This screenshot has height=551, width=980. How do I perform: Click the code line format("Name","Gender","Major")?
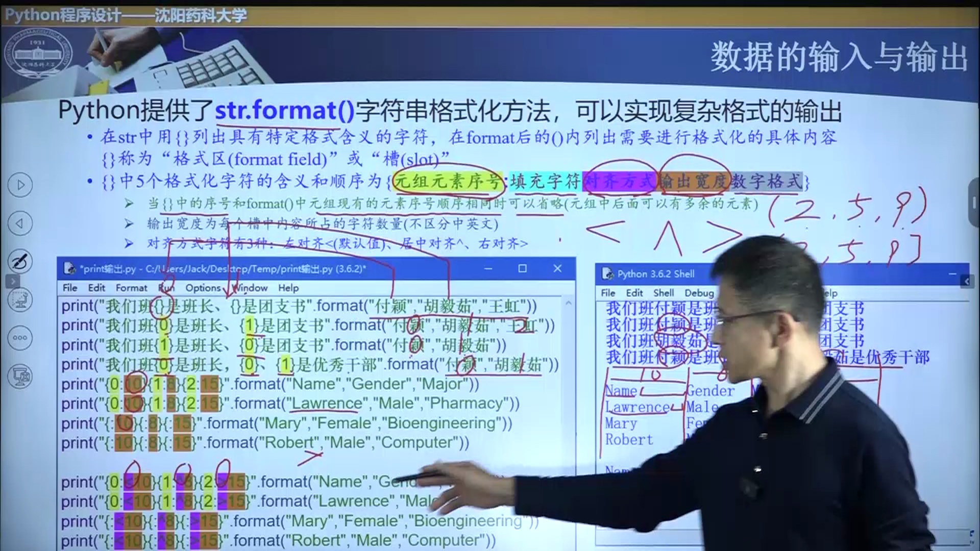[270, 384]
